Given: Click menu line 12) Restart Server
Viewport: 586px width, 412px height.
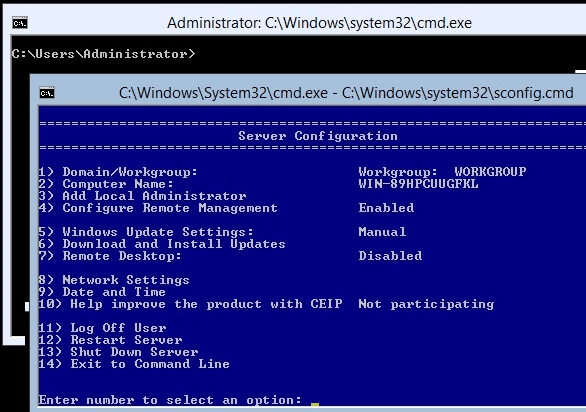Looking at the screenshot, I should pos(111,340).
